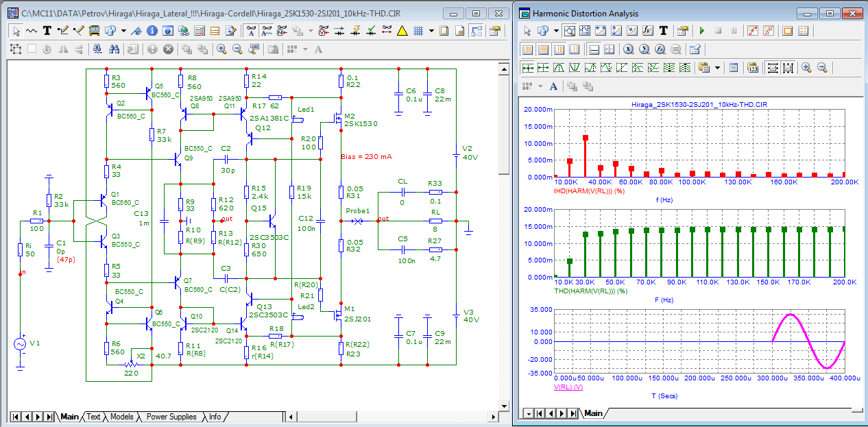Zoom in on the schematic with magnifier plus
The height and width of the screenshot is (427, 868).
(x=221, y=49)
